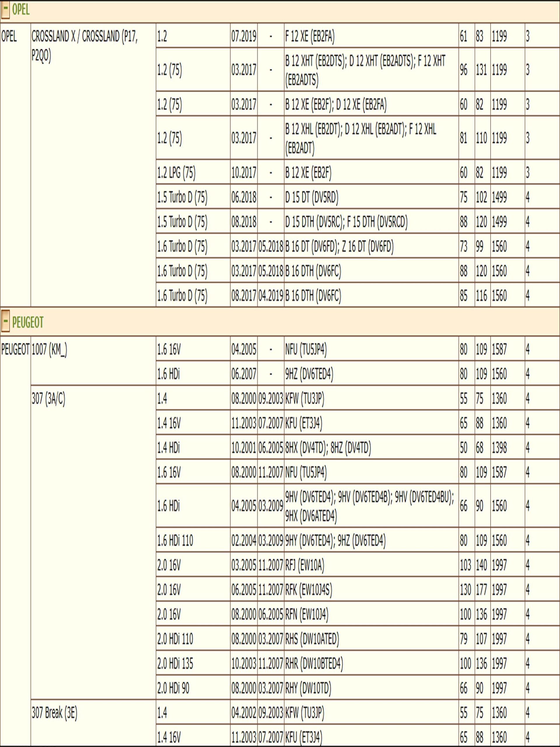Click the 2.0 HDi 90 variant cell
The width and height of the screenshot is (560, 747).
173,688
